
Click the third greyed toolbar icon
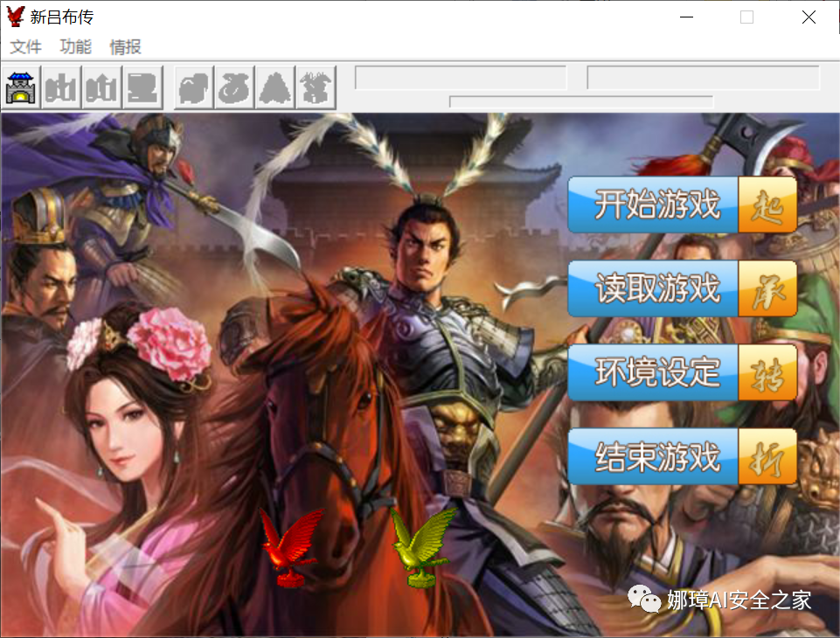tap(101, 88)
